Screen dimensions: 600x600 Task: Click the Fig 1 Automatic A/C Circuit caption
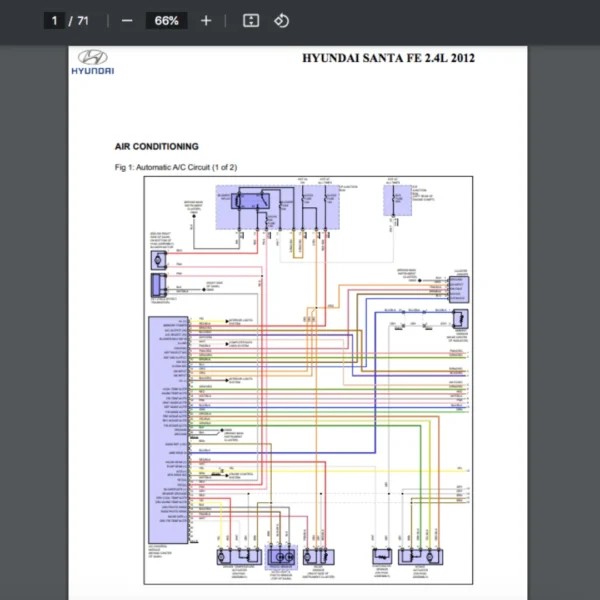tap(176, 167)
